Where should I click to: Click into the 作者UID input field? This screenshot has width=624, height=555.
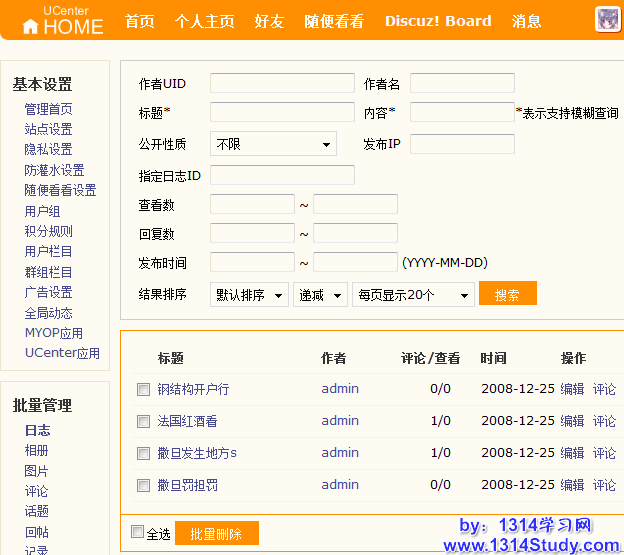[x=282, y=83]
